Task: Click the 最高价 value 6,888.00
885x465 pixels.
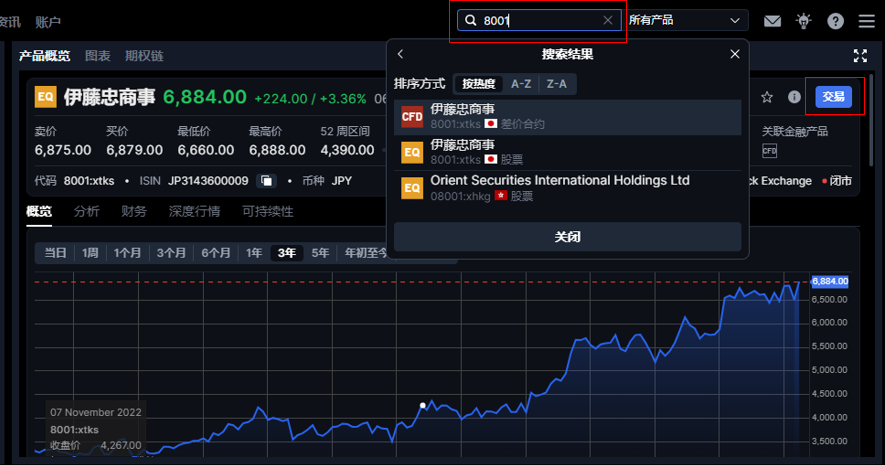Action: point(277,150)
